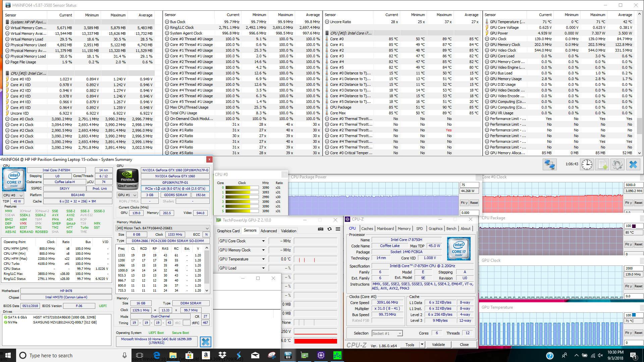Image resolution: width=644 pixels, height=362 pixels.
Task: Click the max value field showing 5000.0
Action: [x=633, y=185]
